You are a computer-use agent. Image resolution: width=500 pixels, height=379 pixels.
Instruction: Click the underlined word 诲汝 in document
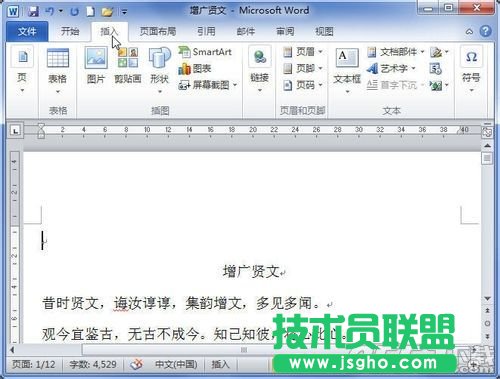[x=128, y=303]
